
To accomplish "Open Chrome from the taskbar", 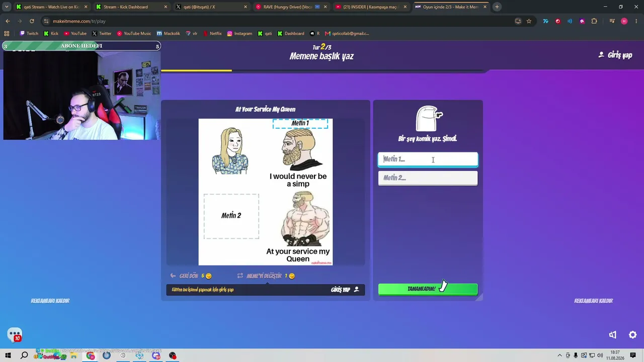I will (x=91, y=356).
